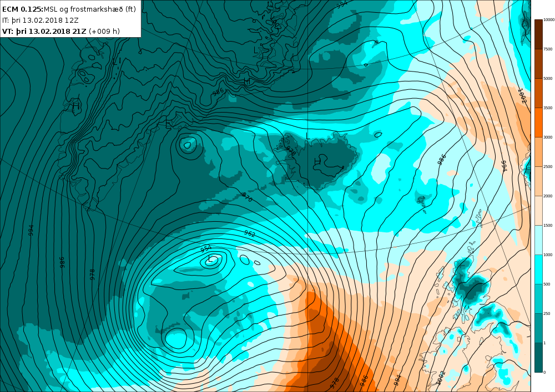The width and height of the screenshot is (555, 392).
Task: Pick the bright cyan band between 500 and 1000
Action: pyautogui.click(x=538, y=269)
